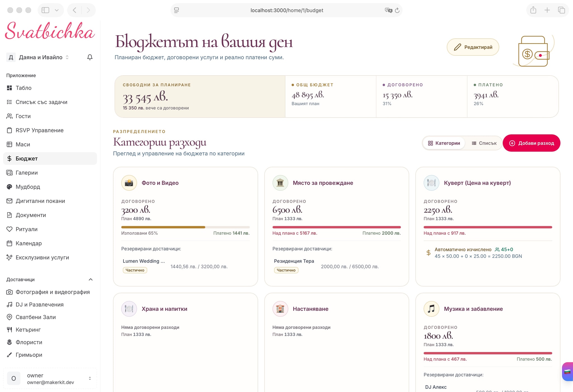Image resolution: width=573 pixels, height=392 pixels.
Task: Click the Bulgarian flag language widget
Action: (568, 372)
